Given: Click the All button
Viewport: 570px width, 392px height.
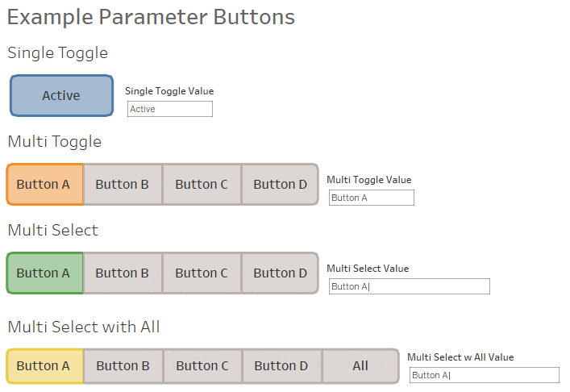Looking at the screenshot, I should [360, 366].
